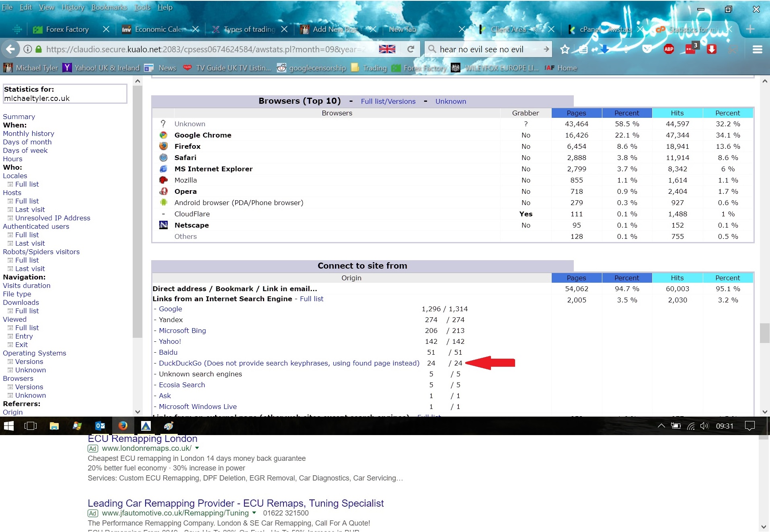Open the downloads arrow icon in toolbar
The height and width of the screenshot is (532, 770).
tap(604, 49)
